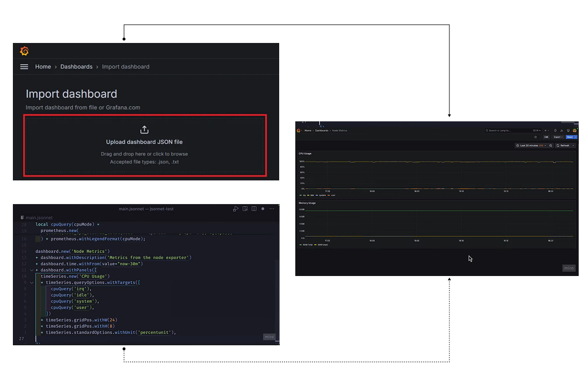This screenshot has width=582, height=392.
Task: Select main.jsonnet in the editor breadcrumb
Action: click(39, 217)
